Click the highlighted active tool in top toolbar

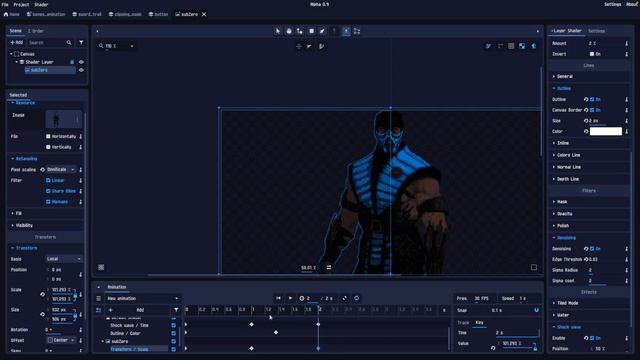[346, 31]
